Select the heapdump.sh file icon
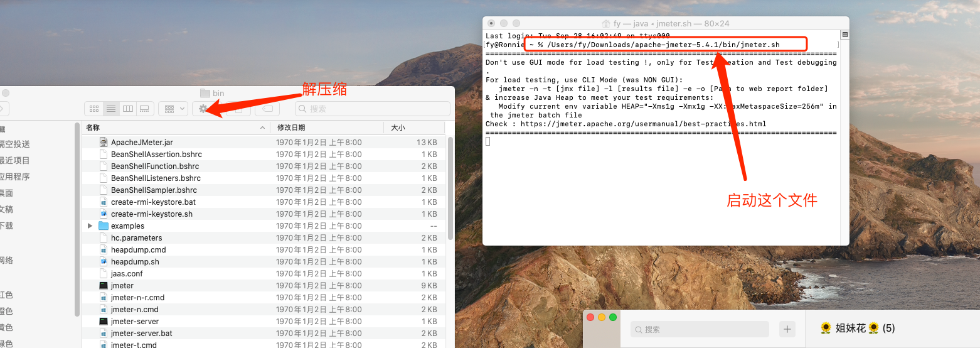This screenshot has width=980, height=348. [104, 262]
